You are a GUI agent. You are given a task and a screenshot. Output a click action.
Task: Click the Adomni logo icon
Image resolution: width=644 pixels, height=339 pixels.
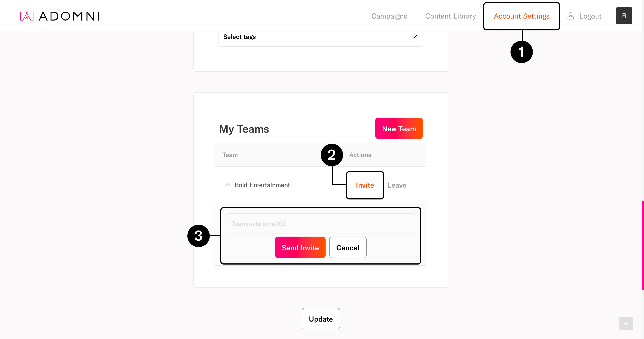coord(27,16)
